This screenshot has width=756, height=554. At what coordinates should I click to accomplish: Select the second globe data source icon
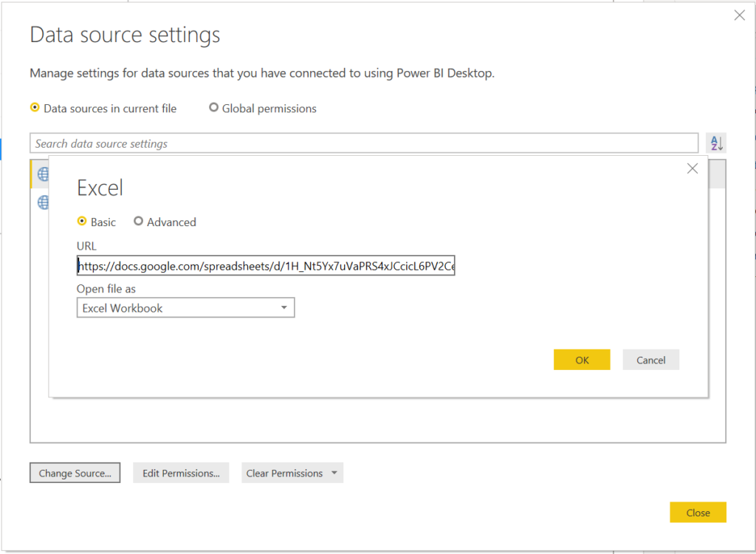pyautogui.click(x=43, y=202)
